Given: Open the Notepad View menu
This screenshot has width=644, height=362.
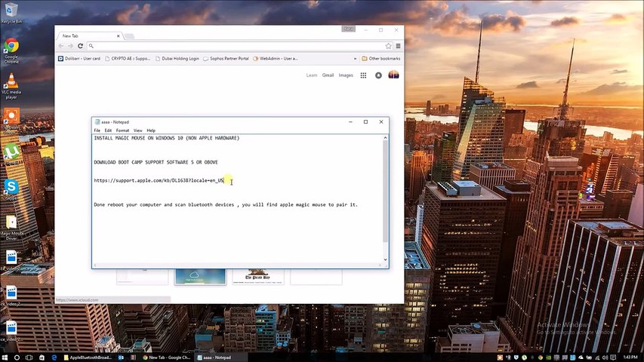Looking at the screenshot, I should tap(137, 130).
